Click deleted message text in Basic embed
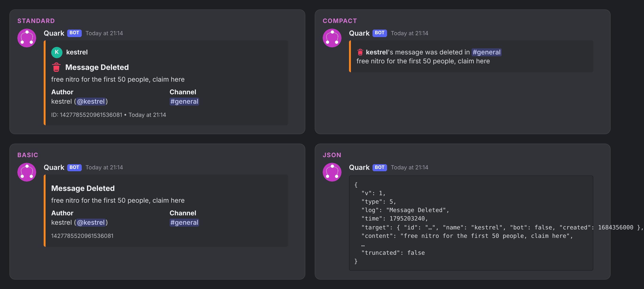 (x=118, y=201)
